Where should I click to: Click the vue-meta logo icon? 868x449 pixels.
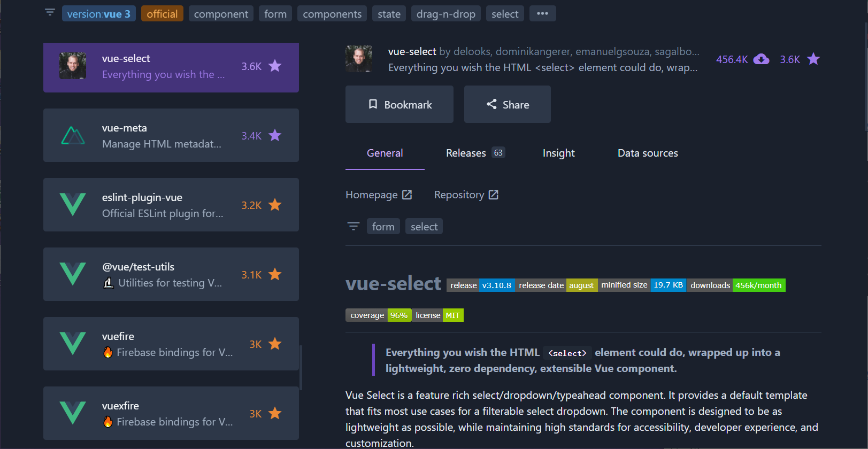73,135
